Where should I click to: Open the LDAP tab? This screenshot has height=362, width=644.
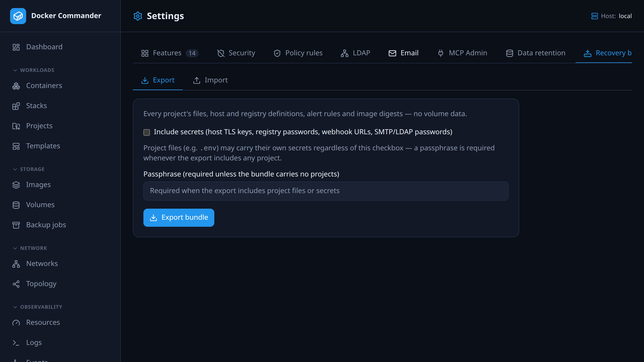click(355, 53)
